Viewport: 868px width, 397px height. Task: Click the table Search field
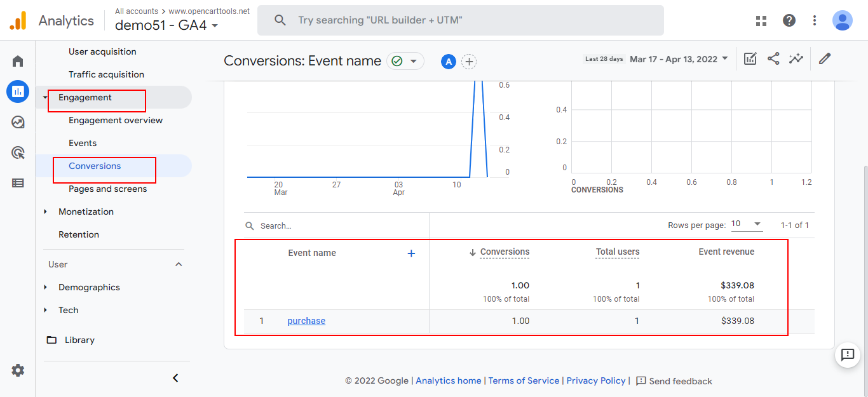[x=337, y=226]
